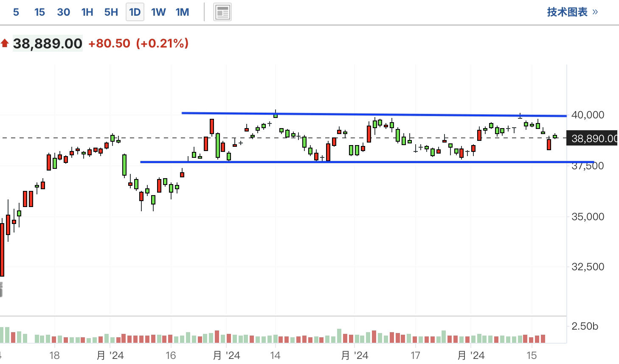Viewport: 619px width, 364px height.
Task: Switch to the 5H interval
Action: pyautogui.click(x=111, y=12)
